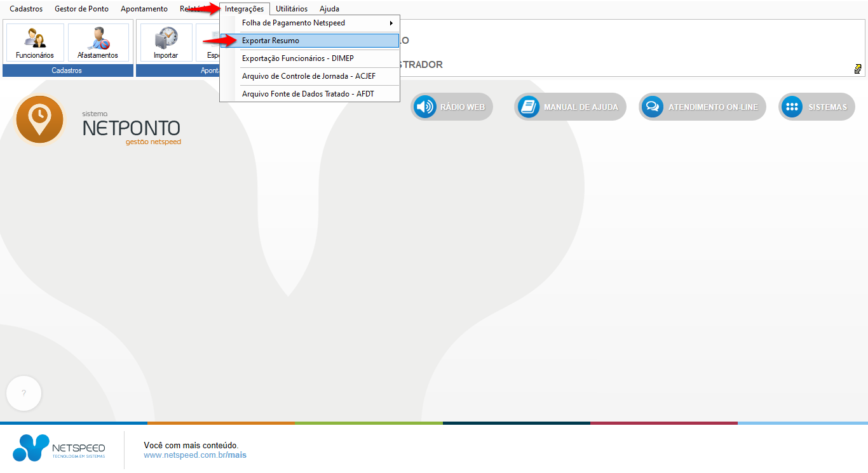The height and width of the screenshot is (473, 868).
Task: Select Exportar Resumo menu entry
Action: coord(310,41)
